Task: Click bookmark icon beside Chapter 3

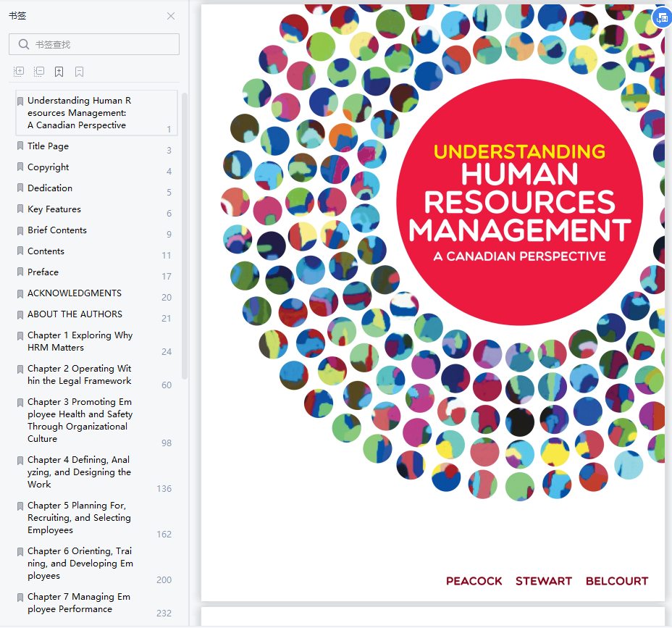Action: click(20, 403)
